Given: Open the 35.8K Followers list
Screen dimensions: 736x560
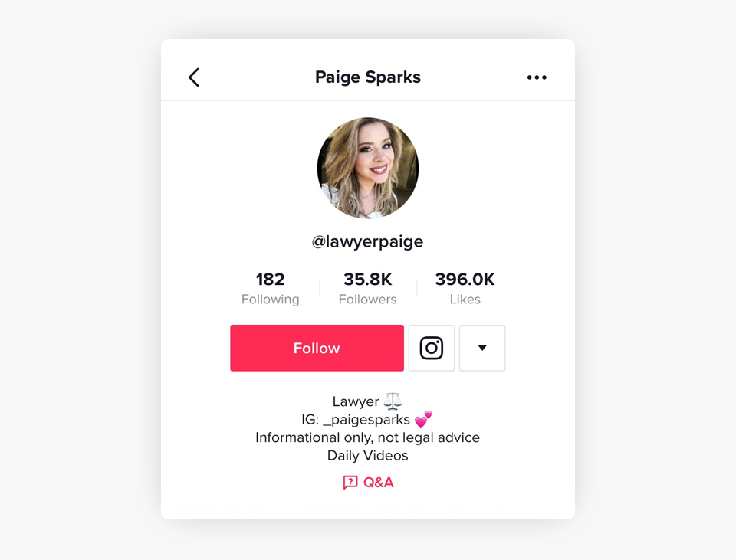Looking at the screenshot, I should pos(367,288).
